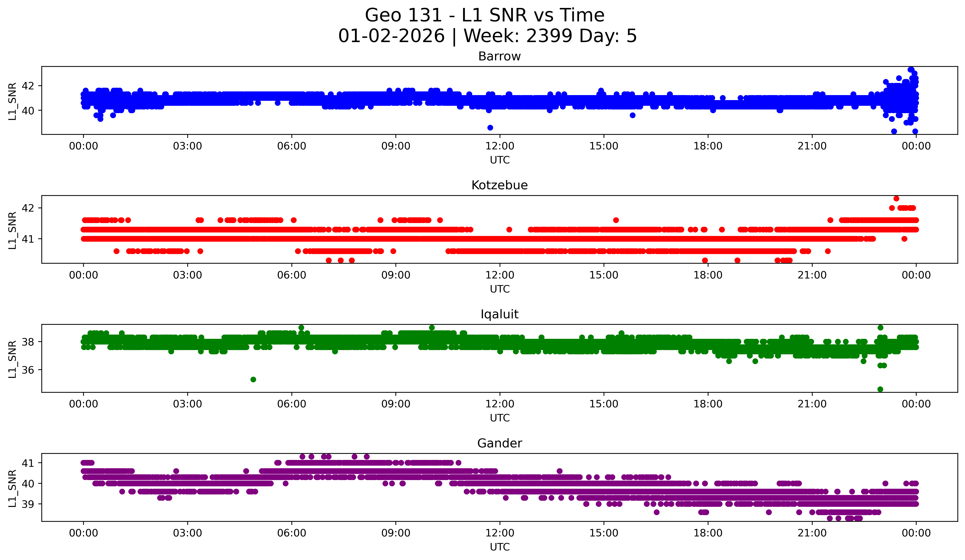Click the lone blue outlier below 39 near 12:00

point(490,127)
